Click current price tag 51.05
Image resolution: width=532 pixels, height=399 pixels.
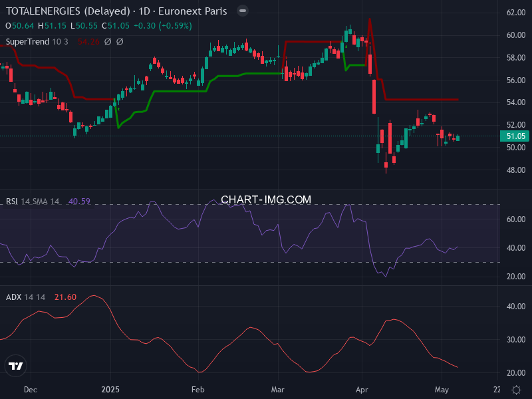coord(515,136)
